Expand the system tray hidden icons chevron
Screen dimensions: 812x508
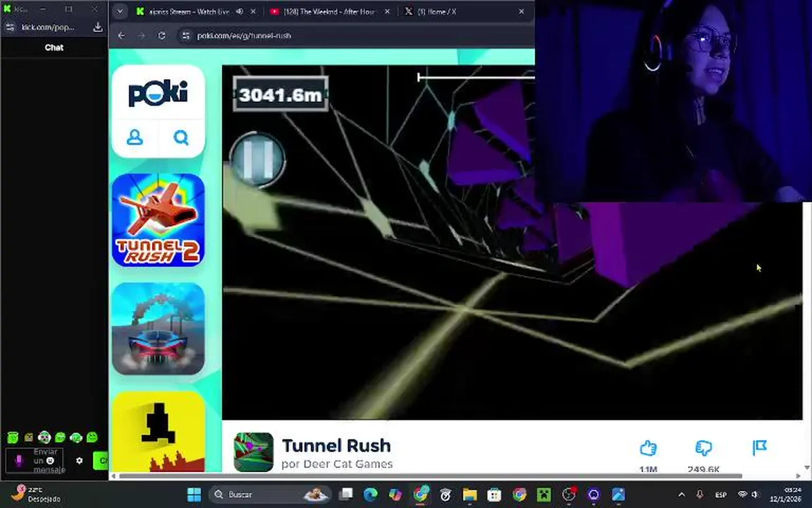click(682, 495)
